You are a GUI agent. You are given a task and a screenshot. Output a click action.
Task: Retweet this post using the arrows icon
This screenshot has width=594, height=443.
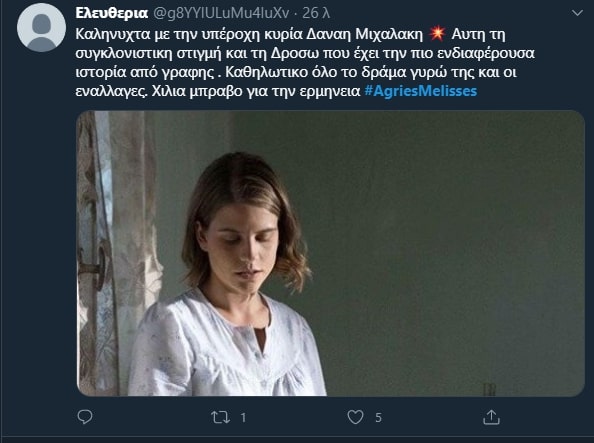coord(220,417)
